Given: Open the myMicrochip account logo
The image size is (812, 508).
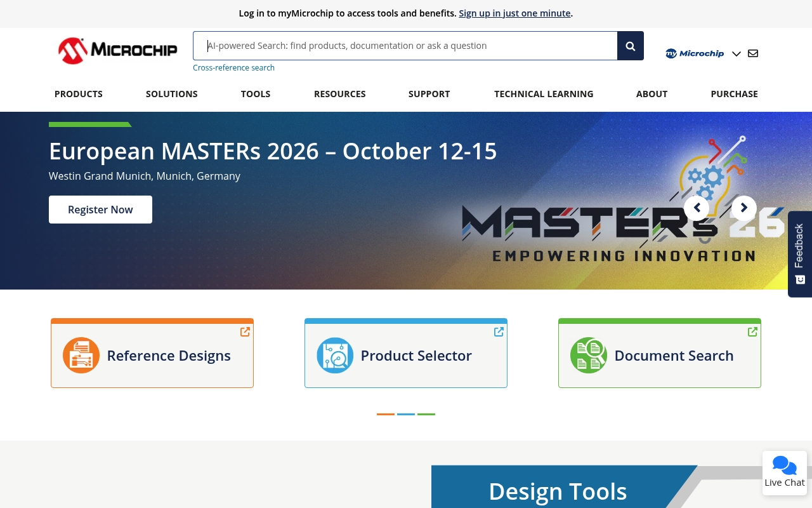Looking at the screenshot, I should 695,53.
